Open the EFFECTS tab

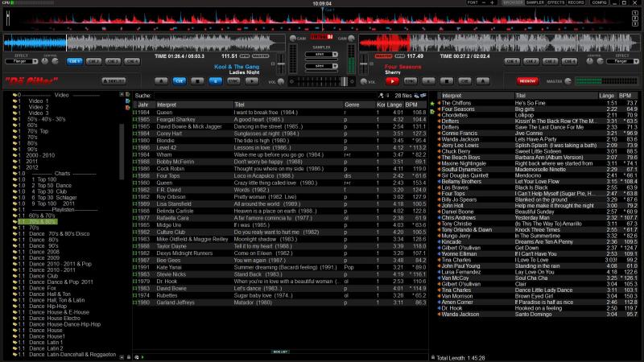(555, 2)
